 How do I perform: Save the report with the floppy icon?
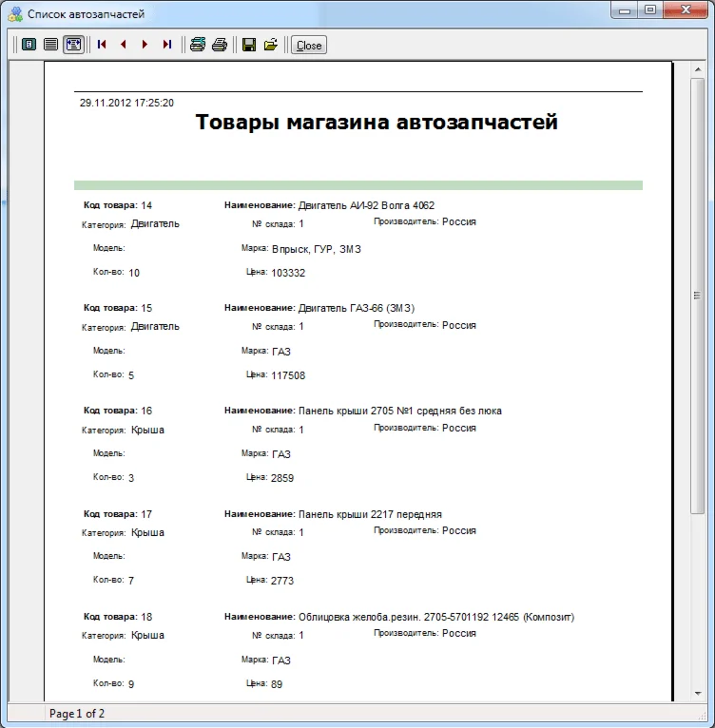249,45
